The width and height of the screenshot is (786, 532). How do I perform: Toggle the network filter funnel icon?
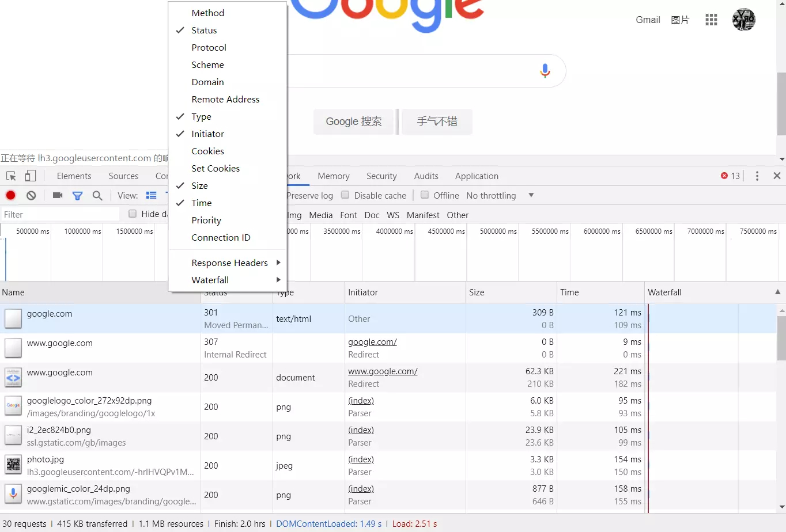[x=77, y=196]
